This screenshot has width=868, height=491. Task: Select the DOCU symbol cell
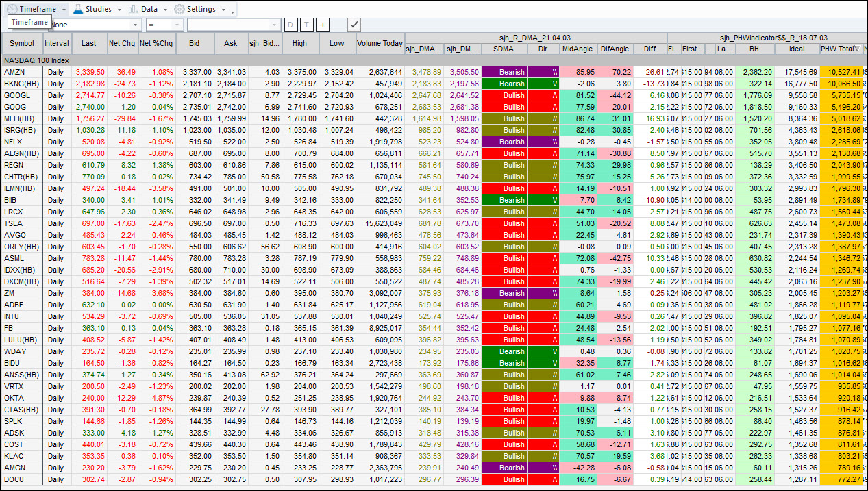[x=22, y=479]
